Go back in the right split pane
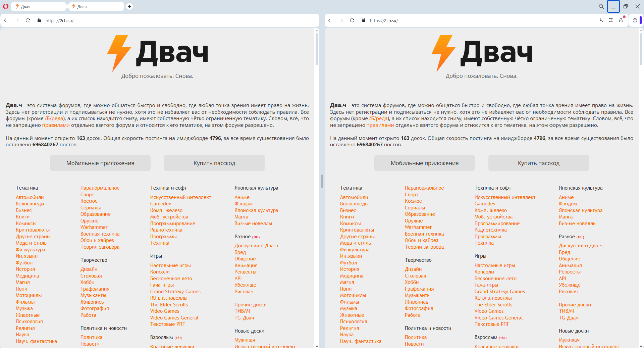The width and height of the screenshot is (644, 348). point(330,20)
